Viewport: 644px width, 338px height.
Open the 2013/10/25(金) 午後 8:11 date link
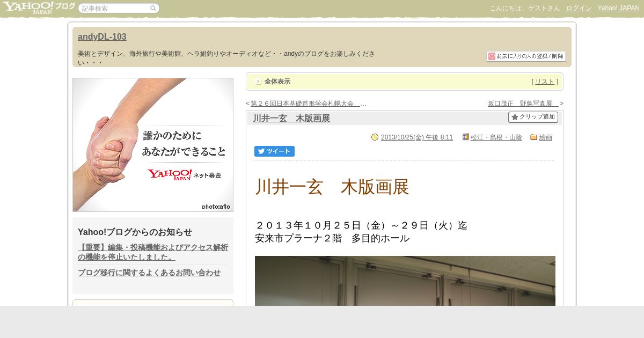417,137
